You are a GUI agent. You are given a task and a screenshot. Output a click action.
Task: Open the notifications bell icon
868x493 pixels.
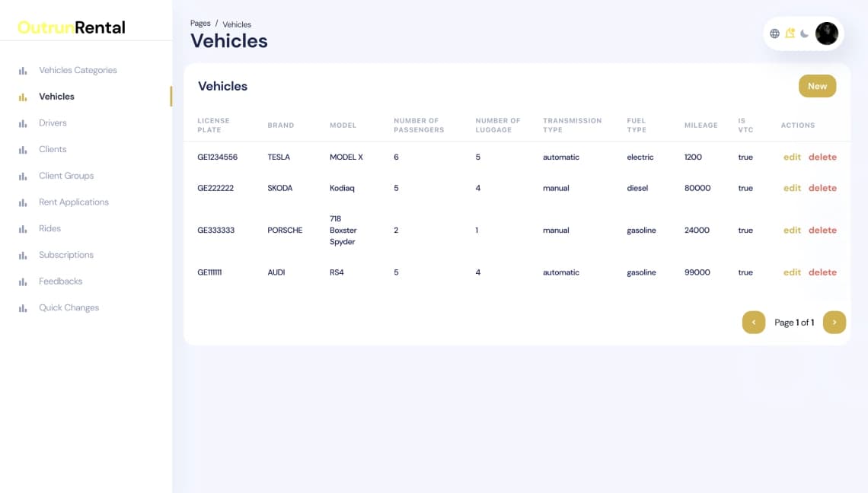pos(790,33)
